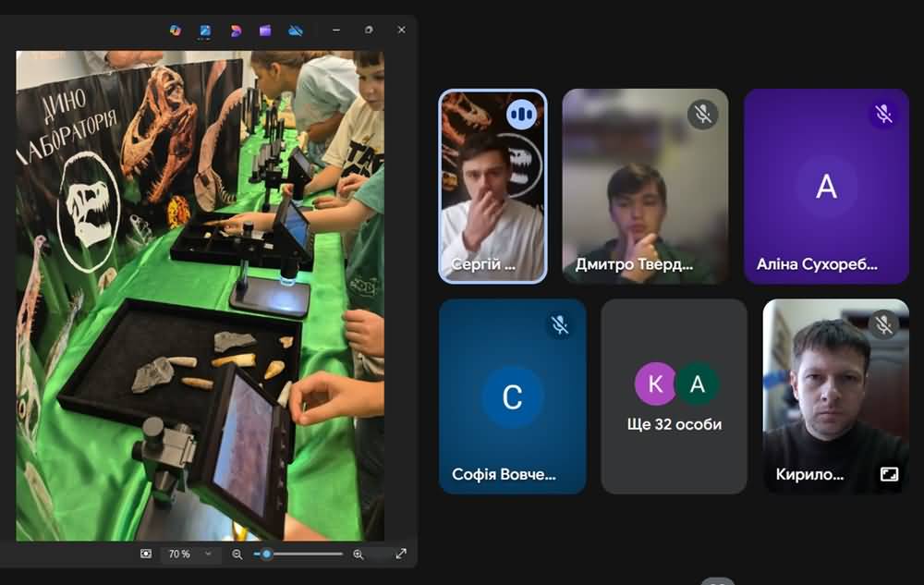Click the dinosaur lab photo in viewer
Screen dimensions: 924x585
point(200,296)
